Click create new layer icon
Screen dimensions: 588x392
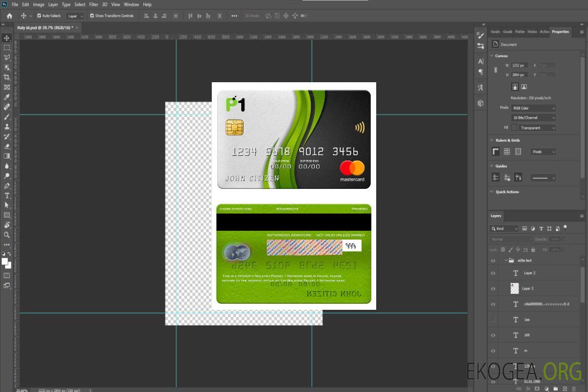[x=565, y=389]
